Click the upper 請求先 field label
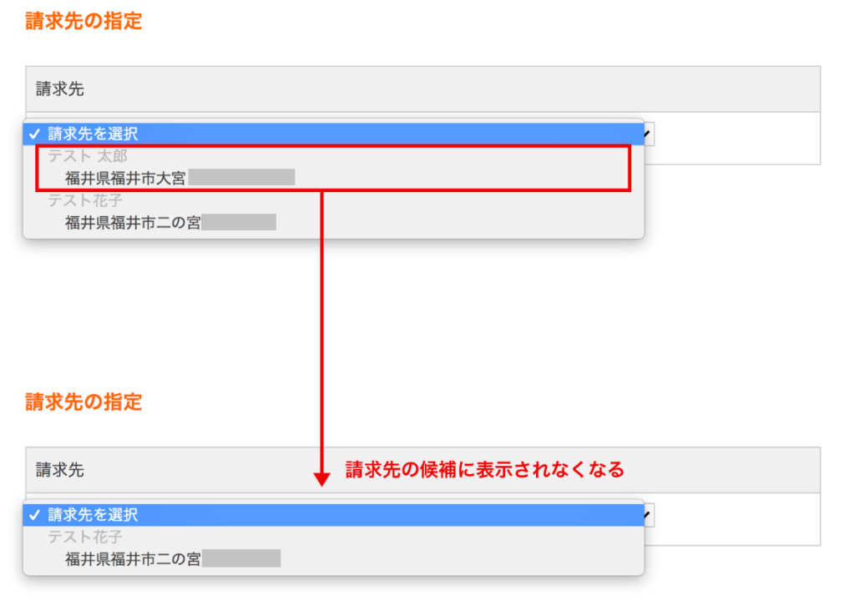855x616 pixels. coord(60,88)
